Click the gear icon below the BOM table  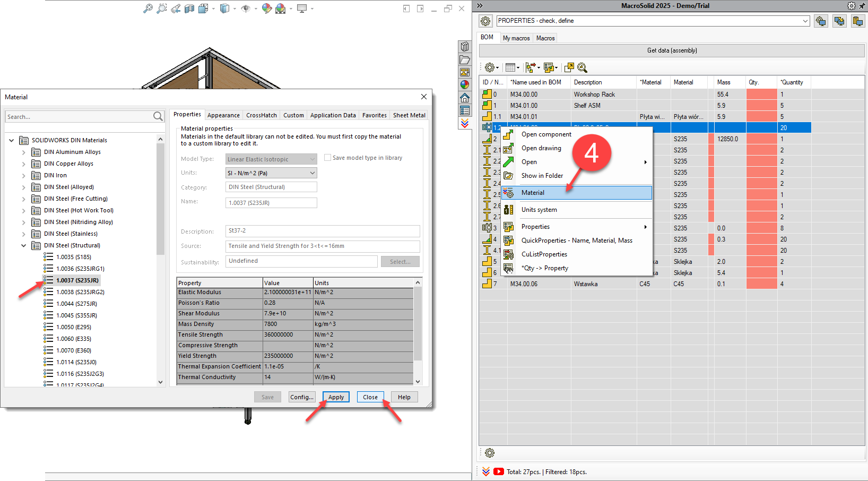tap(490, 453)
